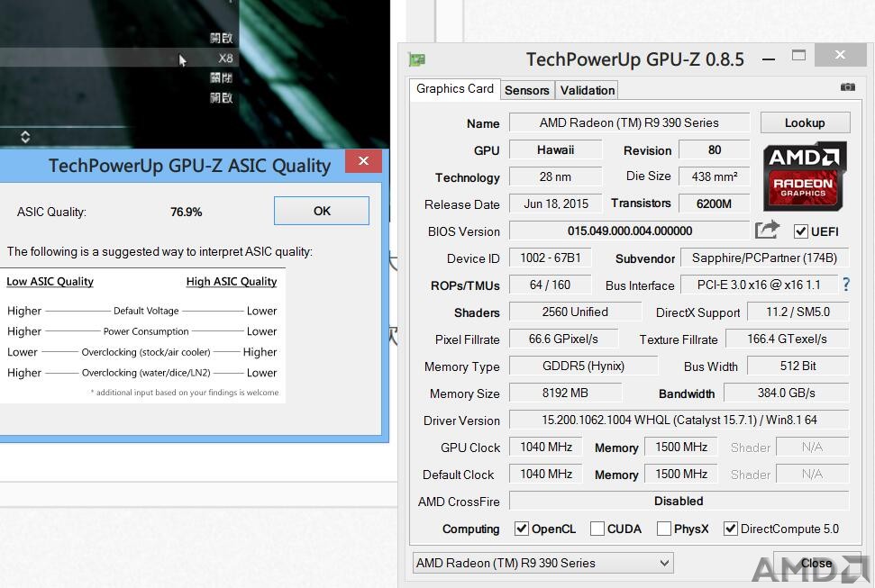Click the Subvendor field Sapphire/PCPartner
This screenshot has height=588, width=875.
(764, 258)
